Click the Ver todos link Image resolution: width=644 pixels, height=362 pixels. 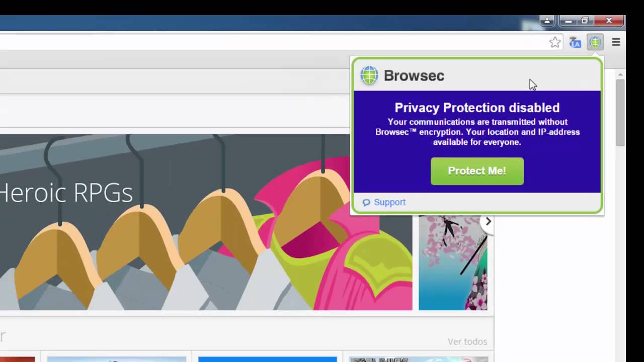tap(467, 342)
